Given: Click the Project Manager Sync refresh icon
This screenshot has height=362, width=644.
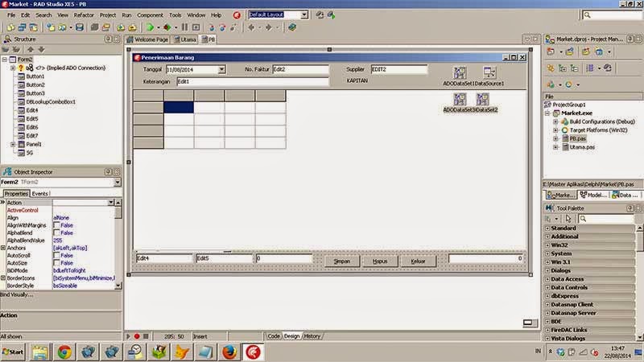Looking at the screenshot, I should click(x=607, y=68).
